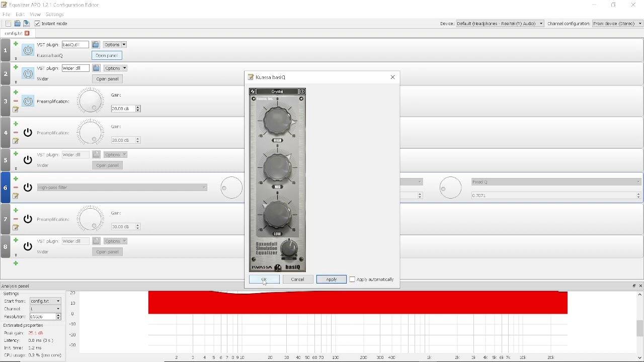Enable filter 7 with its power button
644x362 pixels.
click(x=28, y=219)
